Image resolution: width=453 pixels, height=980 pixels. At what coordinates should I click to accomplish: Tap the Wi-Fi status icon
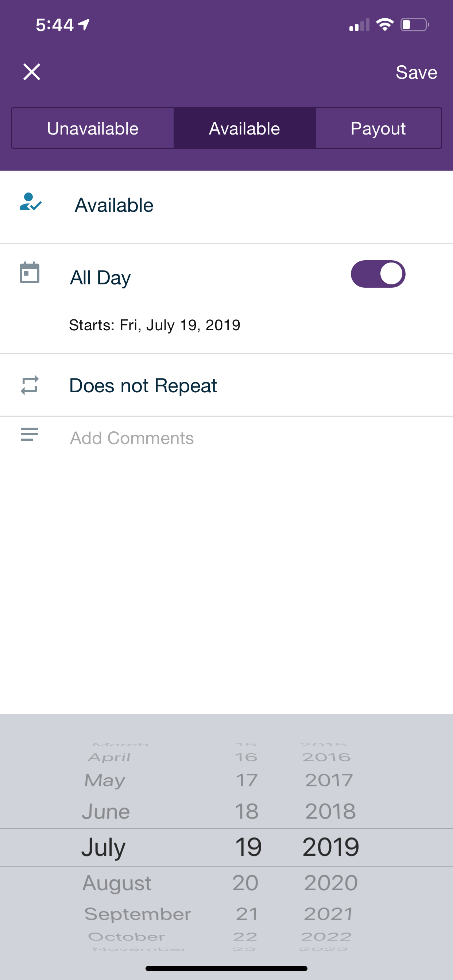tap(384, 25)
